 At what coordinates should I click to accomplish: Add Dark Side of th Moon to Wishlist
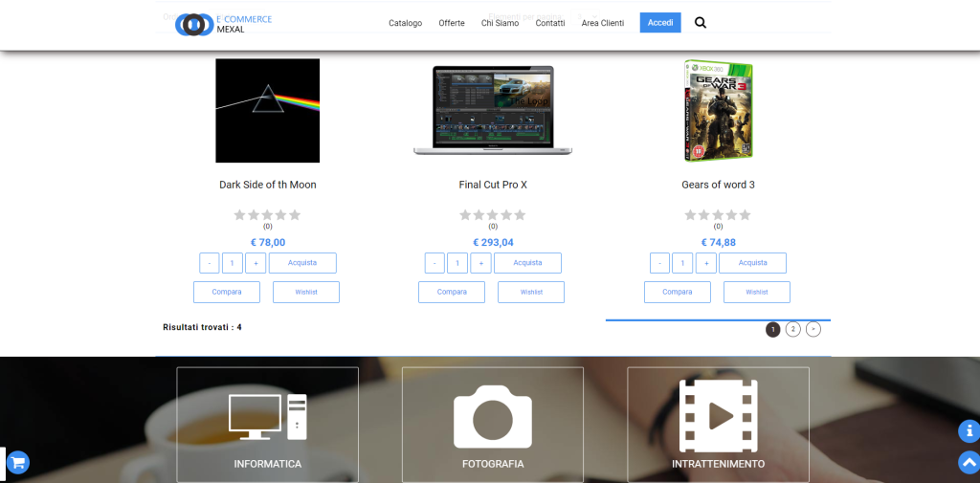coord(306,293)
